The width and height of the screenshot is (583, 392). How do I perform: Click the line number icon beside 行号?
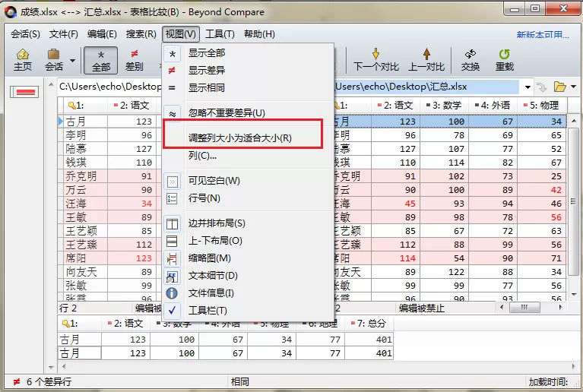tap(172, 199)
